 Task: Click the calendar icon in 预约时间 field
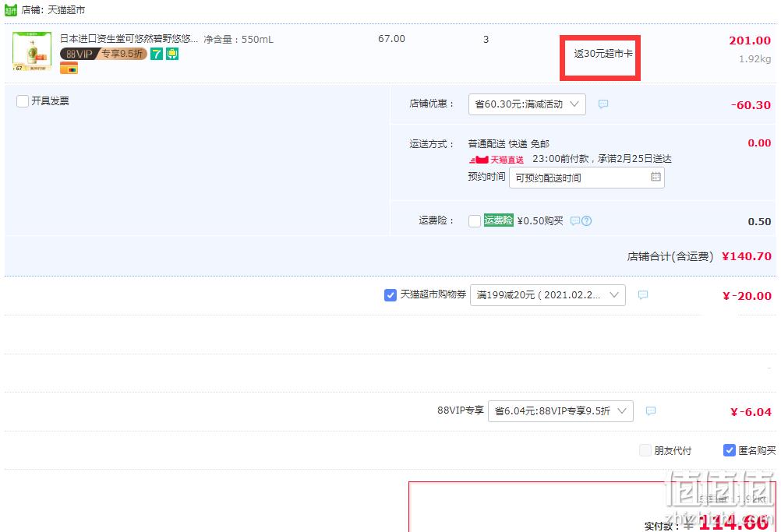point(656,177)
